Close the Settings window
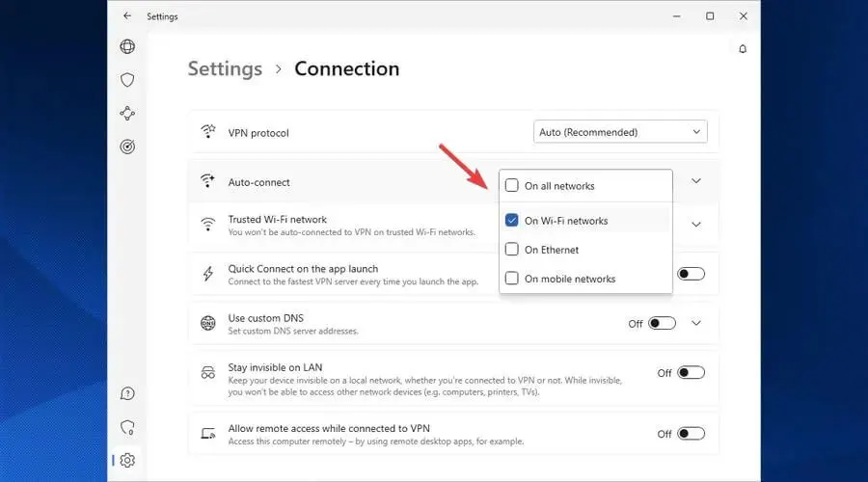 tap(744, 16)
